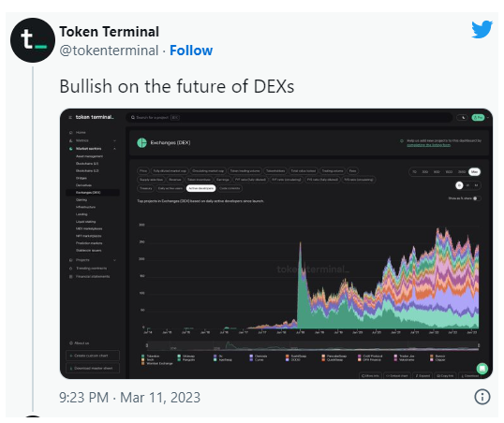Enable the Show as % share toggle
Image resolution: width=504 pixels, height=423 pixels.
coord(477,198)
